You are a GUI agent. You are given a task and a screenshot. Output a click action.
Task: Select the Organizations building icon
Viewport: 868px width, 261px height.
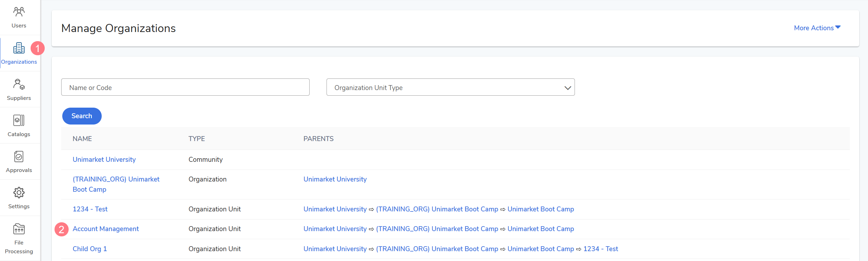click(x=19, y=48)
